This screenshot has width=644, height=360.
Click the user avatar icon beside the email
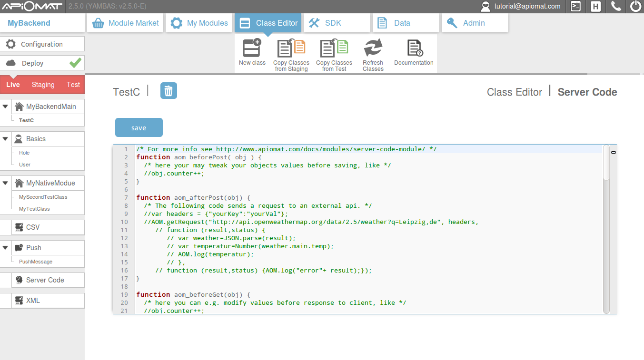click(485, 7)
